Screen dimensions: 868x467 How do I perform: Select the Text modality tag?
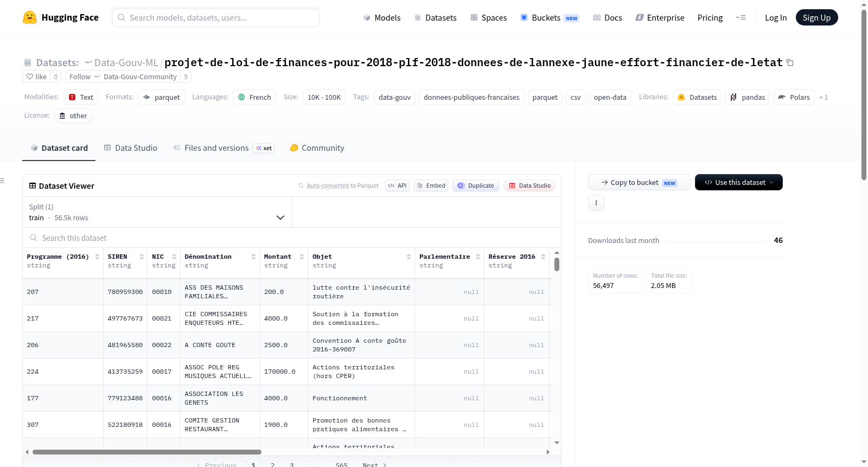[81, 97]
